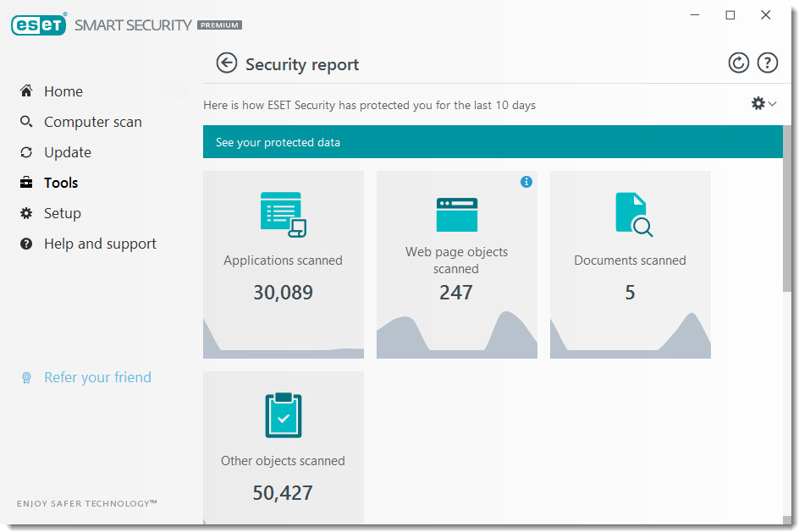Click the Applications scanned activity graph
Screen dimensions: 799x532
coord(284,338)
